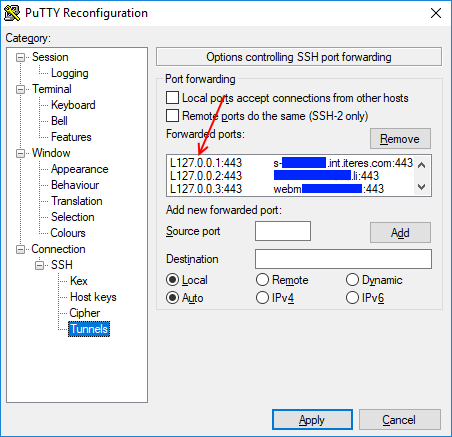This screenshot has width=452, height=437.
Task: Collapse the SSH tree node
Action: 40,266
